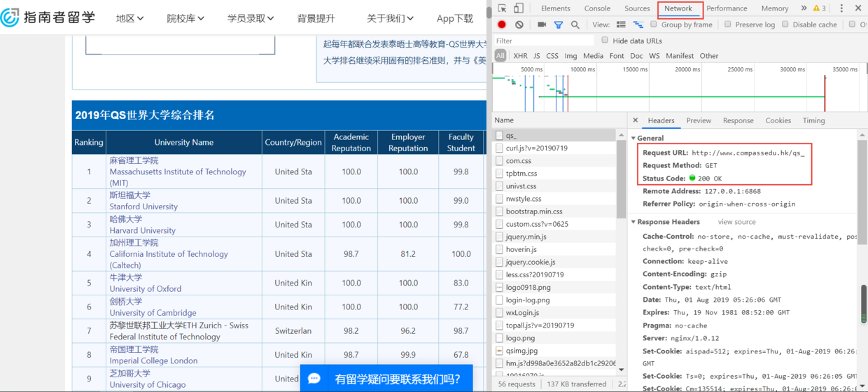Image resolution: width=868 pixels, height=392 pixels.
Task: Open the 关于我们 dropdown menu
Action: coord(391,18)
